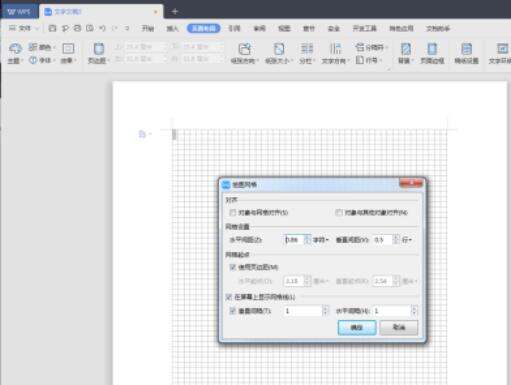Toggle Display gridlines on screen checkbox

click(229, 297)
